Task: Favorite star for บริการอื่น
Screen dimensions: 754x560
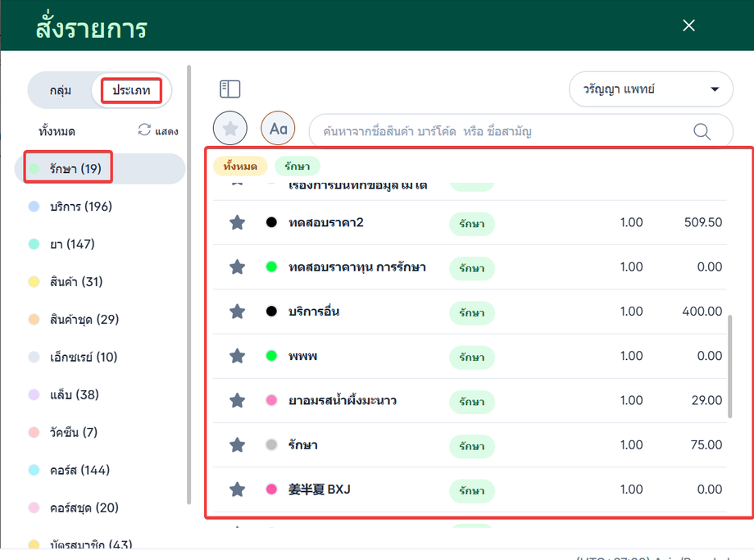Action: click(237, 312)
